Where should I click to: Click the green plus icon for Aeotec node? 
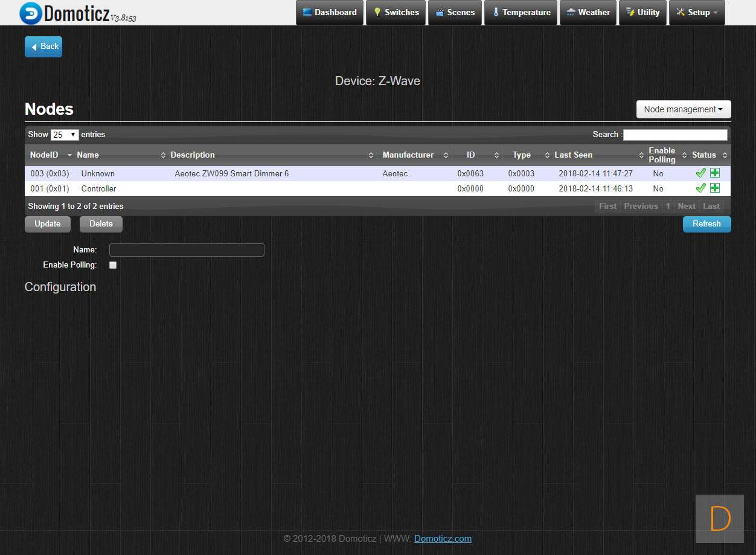(x=715, y=173)
